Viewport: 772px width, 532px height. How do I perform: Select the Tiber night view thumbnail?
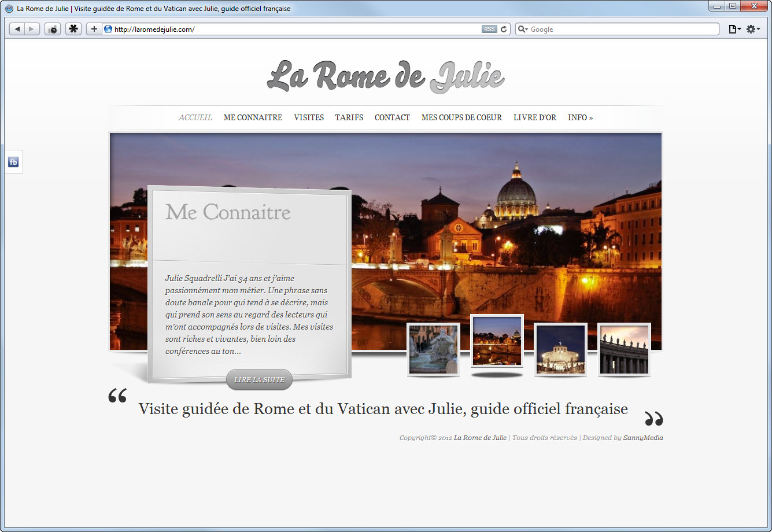click(x=497, y=341)
